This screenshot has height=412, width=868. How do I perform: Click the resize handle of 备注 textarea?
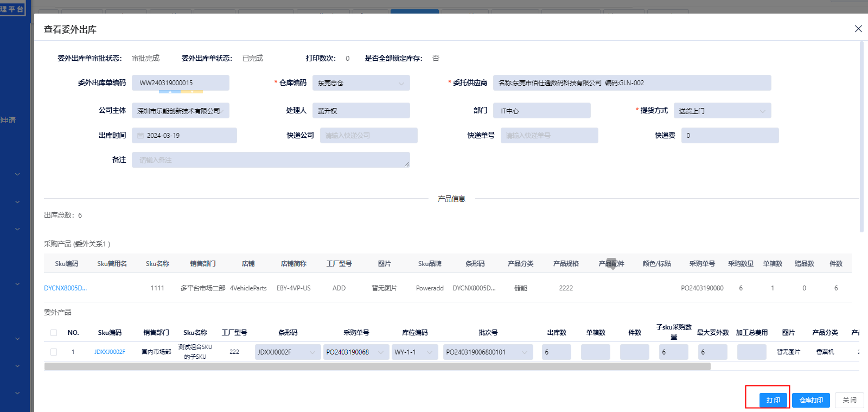coord(407,164)
